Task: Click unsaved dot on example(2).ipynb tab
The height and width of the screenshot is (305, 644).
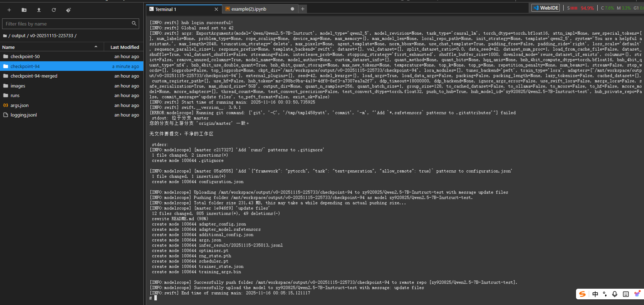Action: [292, 9]
